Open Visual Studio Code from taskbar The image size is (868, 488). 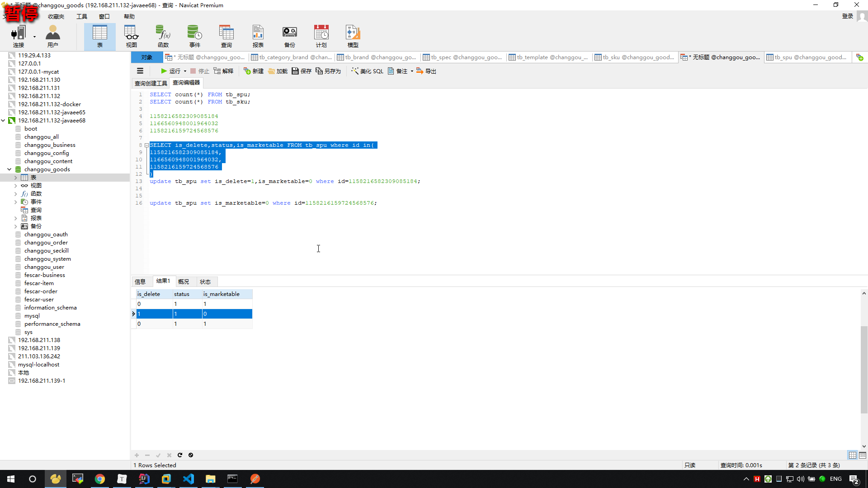click(x=189, y=479)
